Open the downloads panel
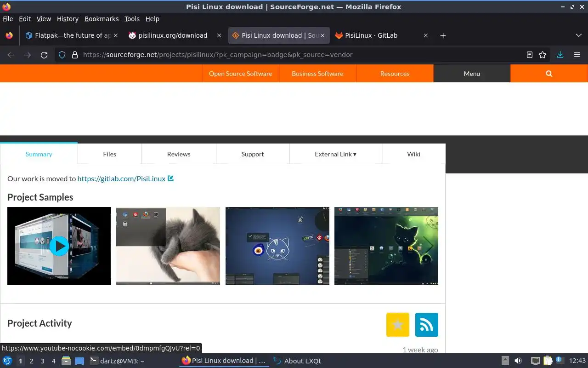 click(560, 55)
